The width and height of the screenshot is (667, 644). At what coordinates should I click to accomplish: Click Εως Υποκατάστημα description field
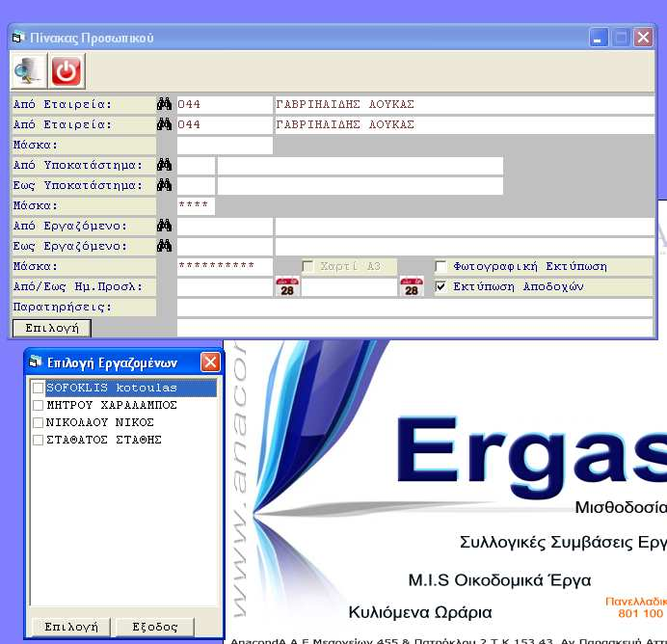(360, 185)
